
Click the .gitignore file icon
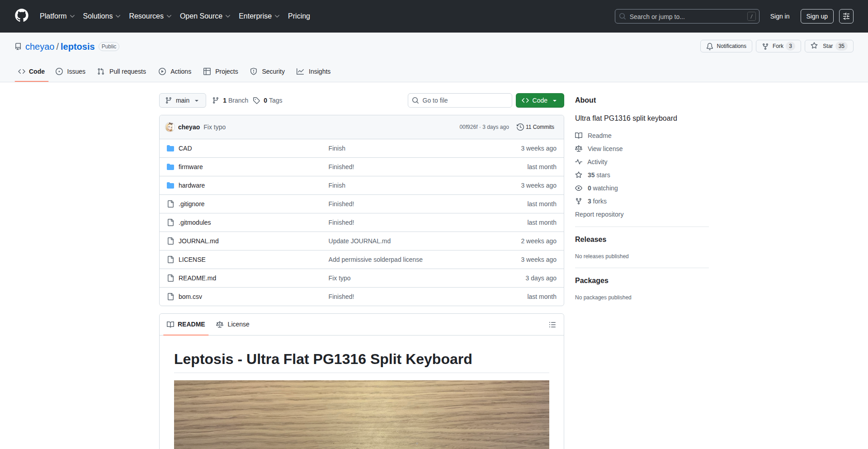(170, 204)
